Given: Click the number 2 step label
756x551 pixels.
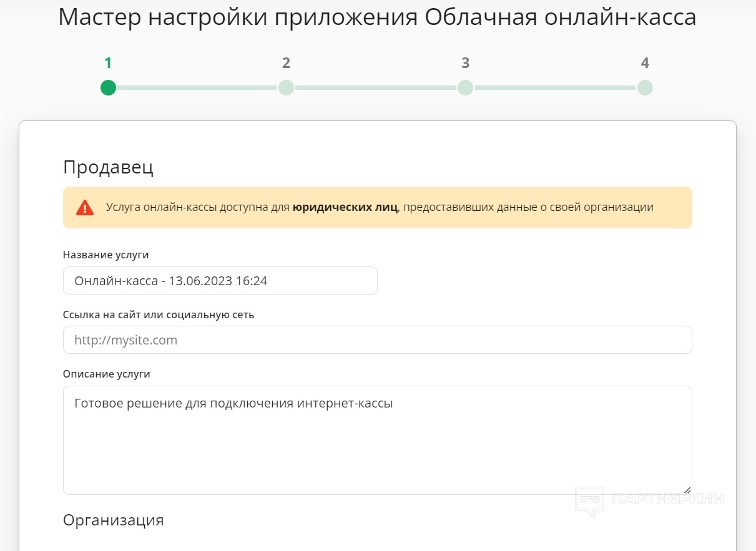Looking at the screenshot, I should (x=286, y=63).
